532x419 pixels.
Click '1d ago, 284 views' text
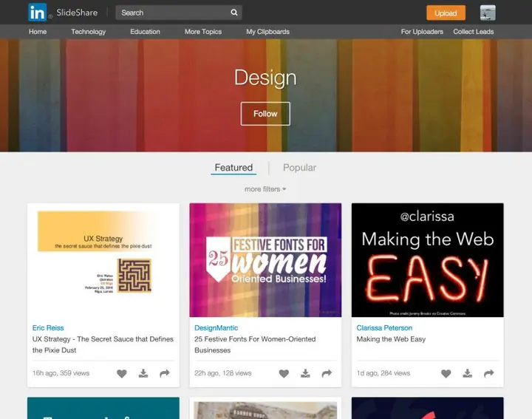383,373
